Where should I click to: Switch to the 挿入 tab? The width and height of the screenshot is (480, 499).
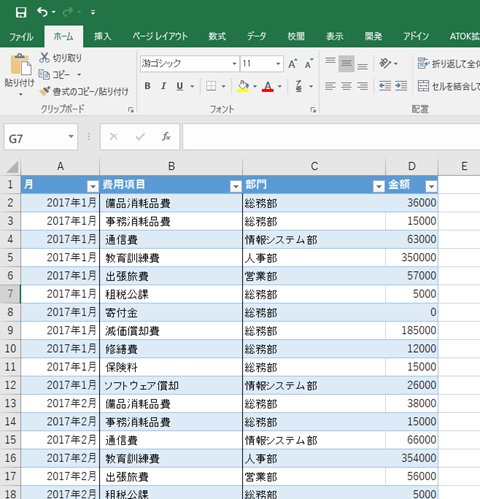pos(102,36)
